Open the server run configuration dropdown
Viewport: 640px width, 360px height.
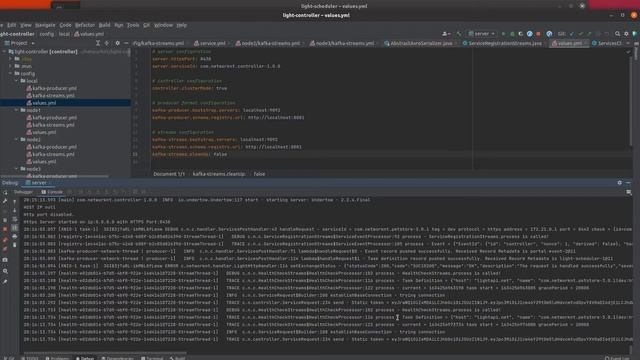482,34
